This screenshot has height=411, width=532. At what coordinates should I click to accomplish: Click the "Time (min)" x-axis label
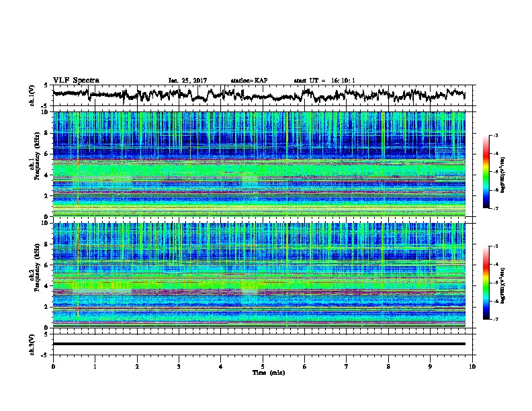coord(269,373)
